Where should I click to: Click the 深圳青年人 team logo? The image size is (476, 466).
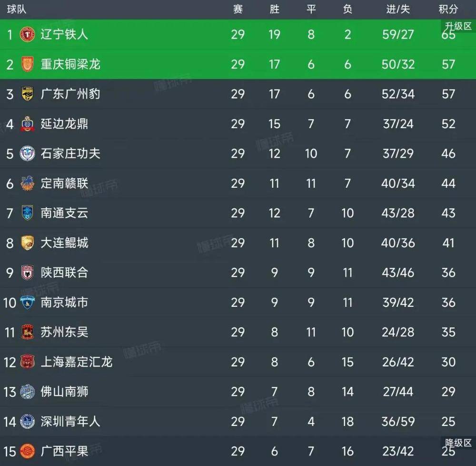27,421
